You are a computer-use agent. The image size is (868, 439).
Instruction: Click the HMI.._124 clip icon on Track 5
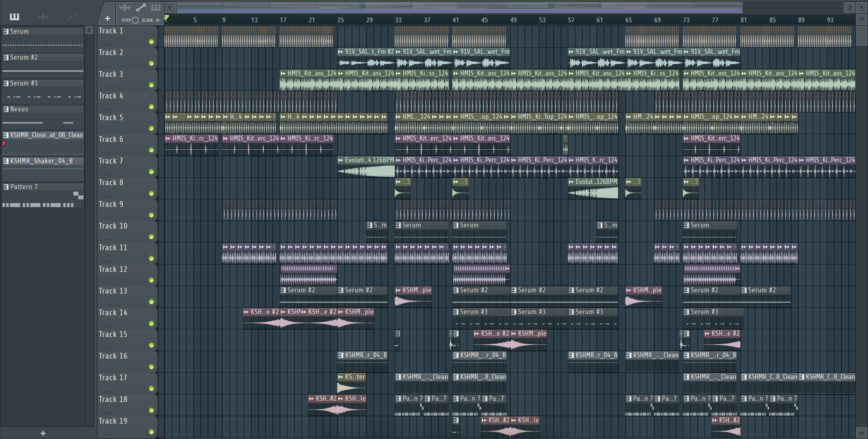[x=398, y=117]
